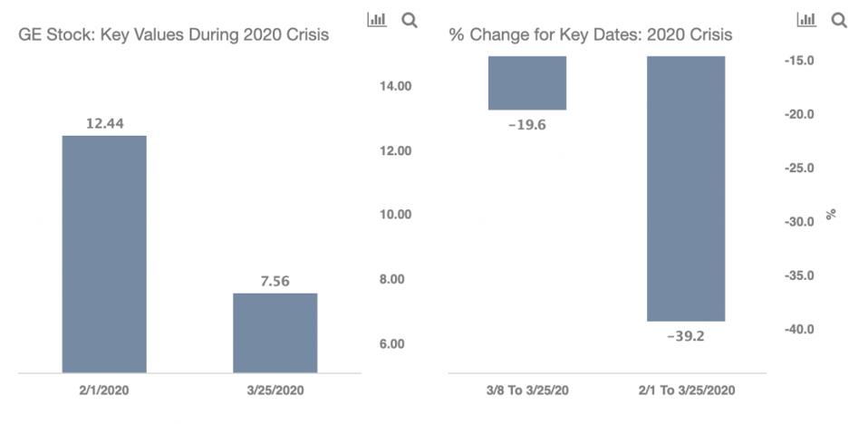Click the magnifier icon on left chart
868x424 pixels.
coord(410,20)
